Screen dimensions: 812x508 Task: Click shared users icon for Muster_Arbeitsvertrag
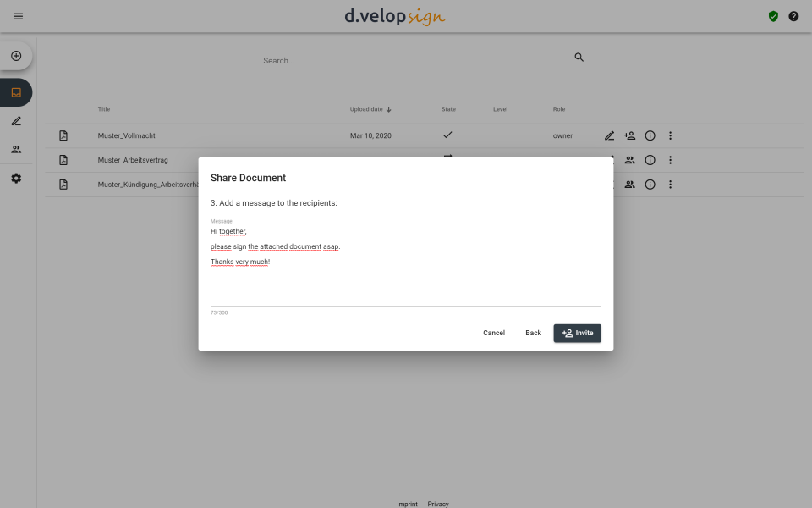(x=629, y=160)
